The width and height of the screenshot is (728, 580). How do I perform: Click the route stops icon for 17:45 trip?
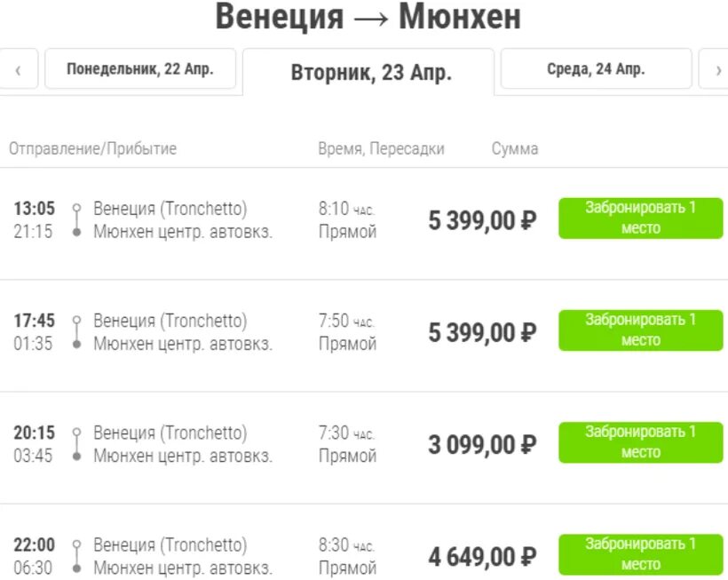tap(76, 332)
